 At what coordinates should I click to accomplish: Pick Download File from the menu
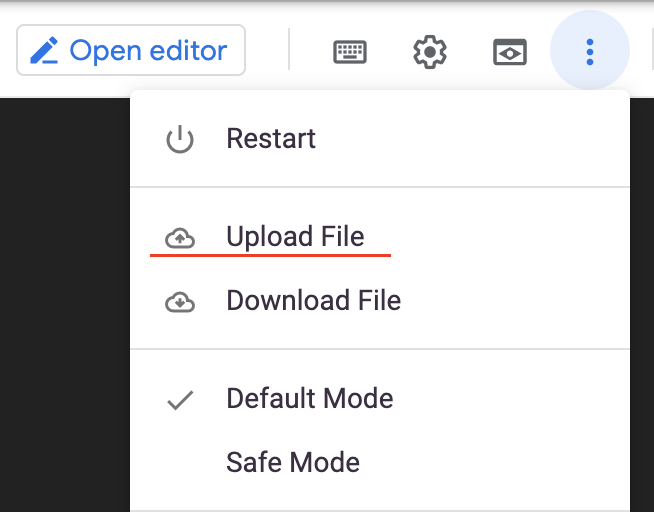pyautogui.click(x=313, y=300)
